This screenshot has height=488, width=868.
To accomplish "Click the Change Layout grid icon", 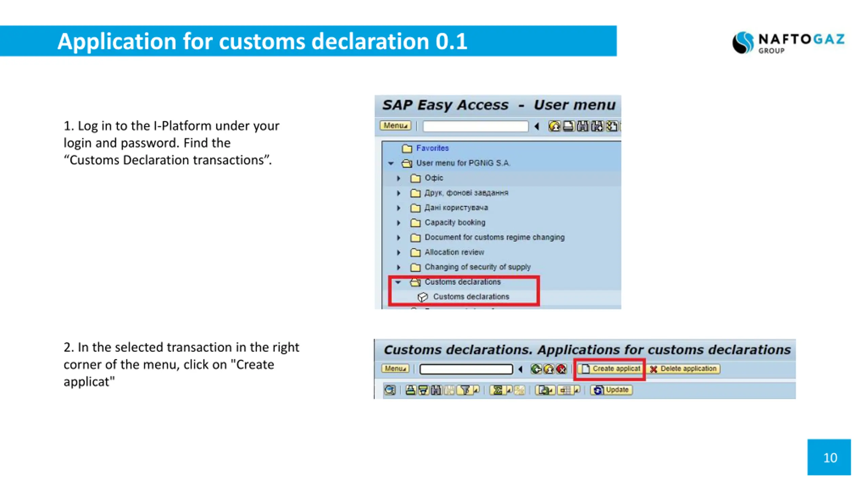I will point(566,390).
